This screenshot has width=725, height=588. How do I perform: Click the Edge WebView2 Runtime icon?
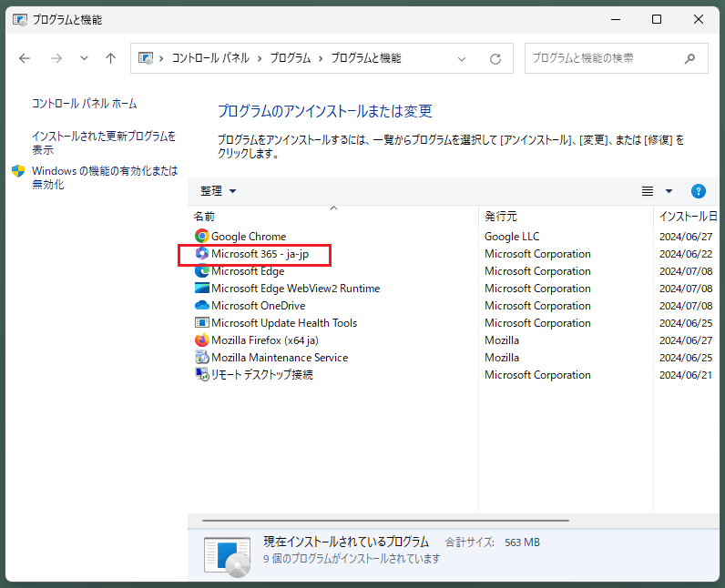point(201,289)
